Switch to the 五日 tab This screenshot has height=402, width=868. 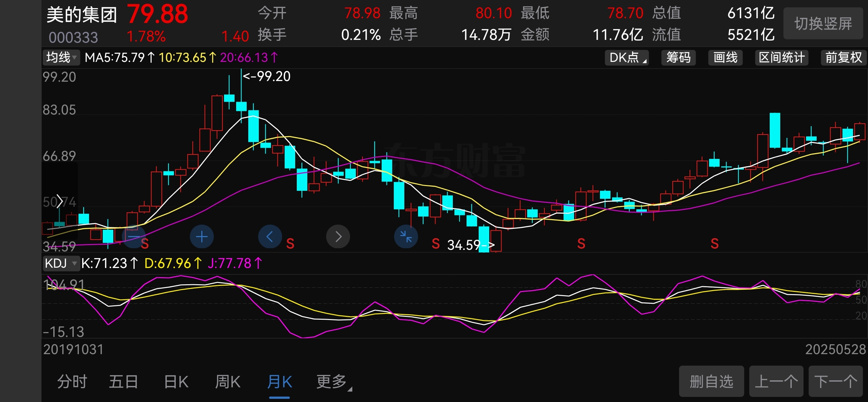123,382
